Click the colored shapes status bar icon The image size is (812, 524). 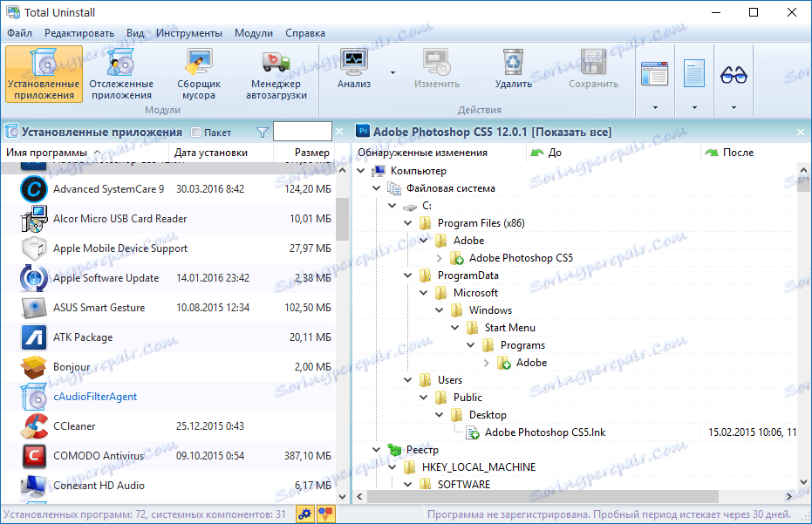coord(325,514)
